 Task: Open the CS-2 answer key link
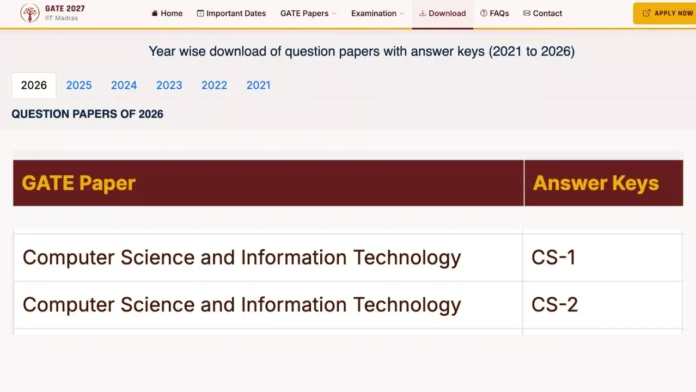coord(555,305)
